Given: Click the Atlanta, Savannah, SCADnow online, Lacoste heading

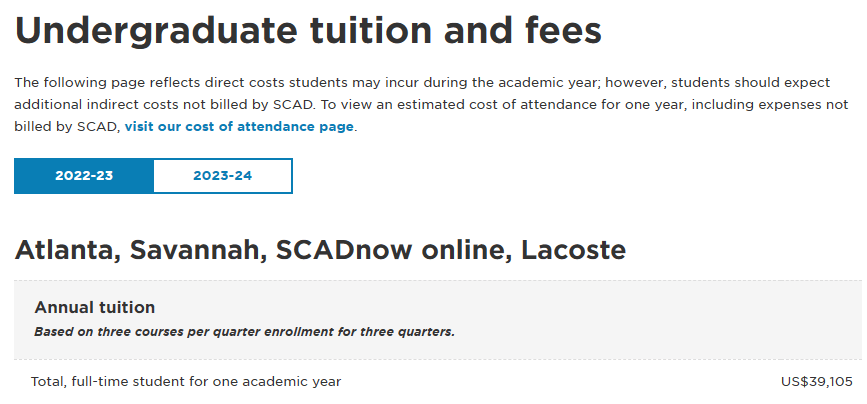Looking at the screenshot, I should click(x=320, y=250).
